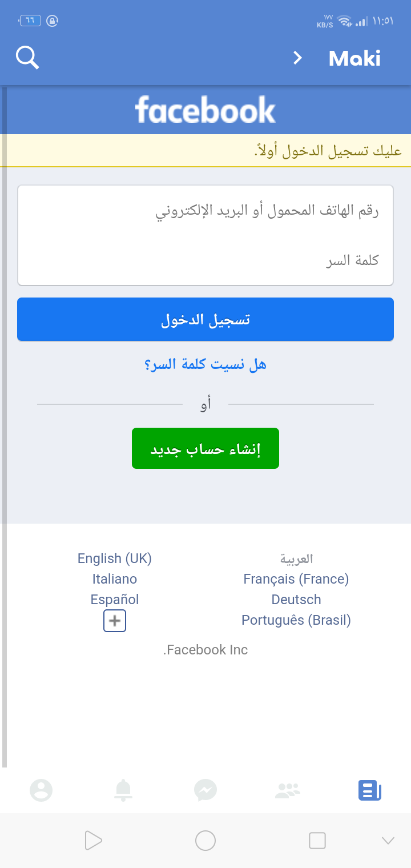Open the Messenger icon in bottom bar
Screen dimensions: 411x868
tap(205, 790)
